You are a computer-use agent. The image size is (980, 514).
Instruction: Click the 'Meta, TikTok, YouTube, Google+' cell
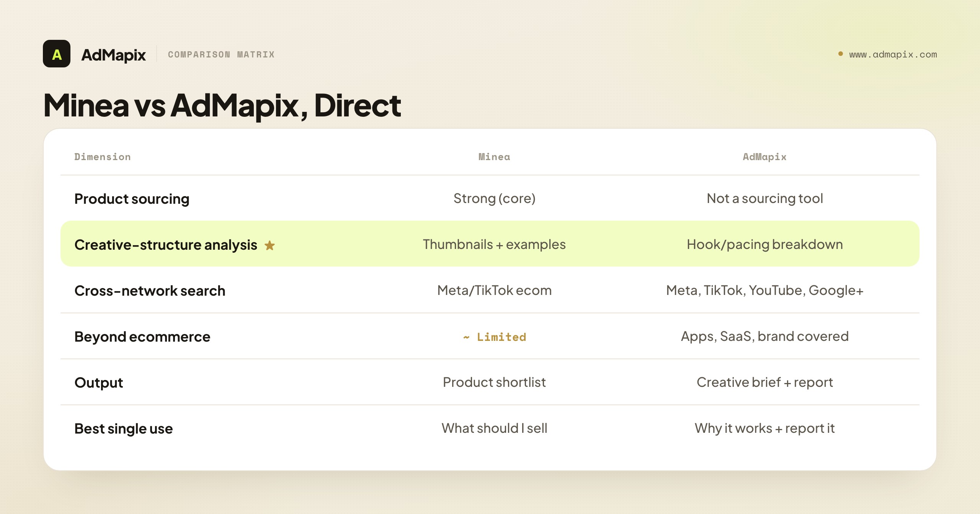click(x=764, y=290)
